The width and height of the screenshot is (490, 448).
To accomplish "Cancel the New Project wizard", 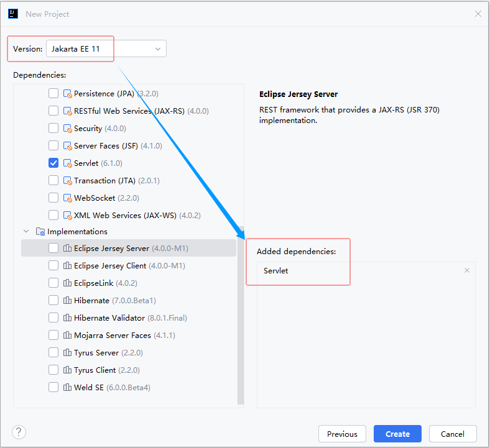I will click(x=453, y=434).
